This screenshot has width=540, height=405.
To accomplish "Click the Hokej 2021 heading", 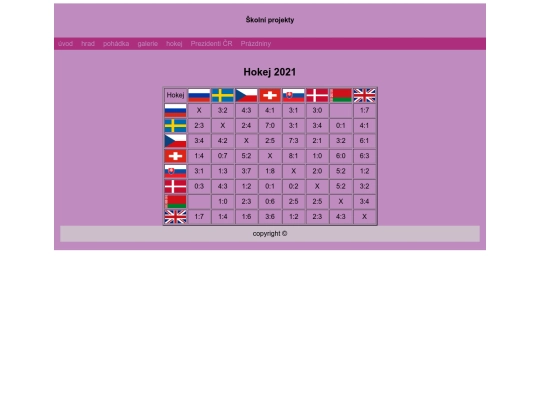I will (x=270, y=72).
